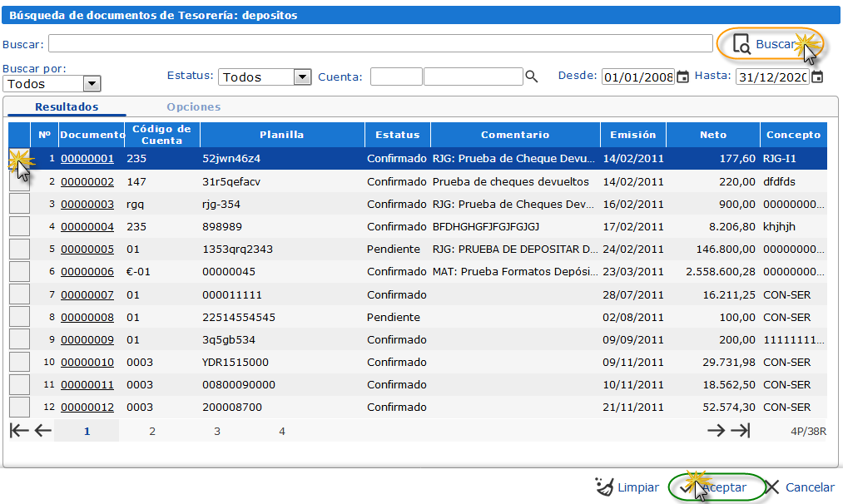Click planilla cell YDR1515000
Screen dimensions: 843x504
click(235, 362)
